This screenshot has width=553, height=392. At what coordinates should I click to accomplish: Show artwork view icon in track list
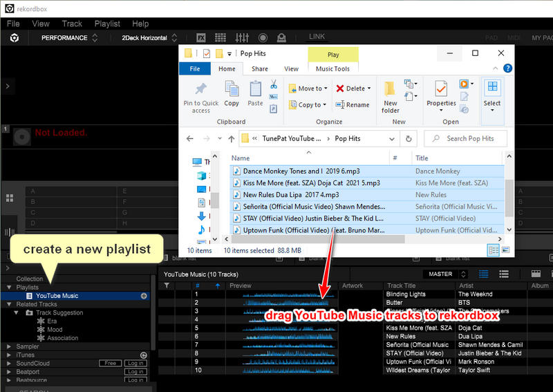pos(536,274)
